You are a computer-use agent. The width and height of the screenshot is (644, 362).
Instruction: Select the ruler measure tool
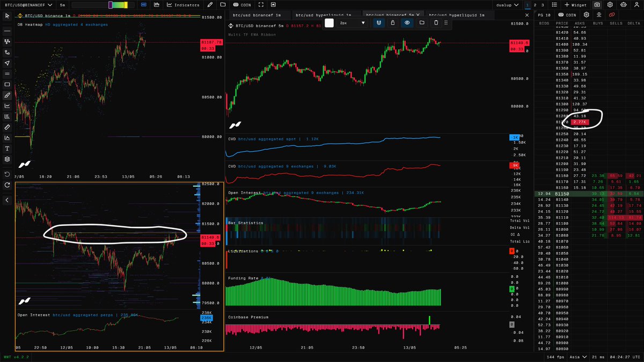coord(7,127)
